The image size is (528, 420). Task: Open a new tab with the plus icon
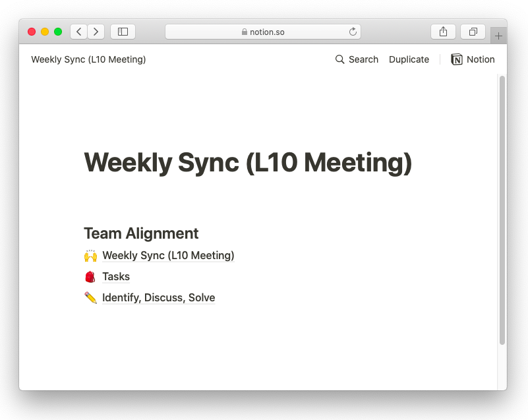(x=498, y=36)
